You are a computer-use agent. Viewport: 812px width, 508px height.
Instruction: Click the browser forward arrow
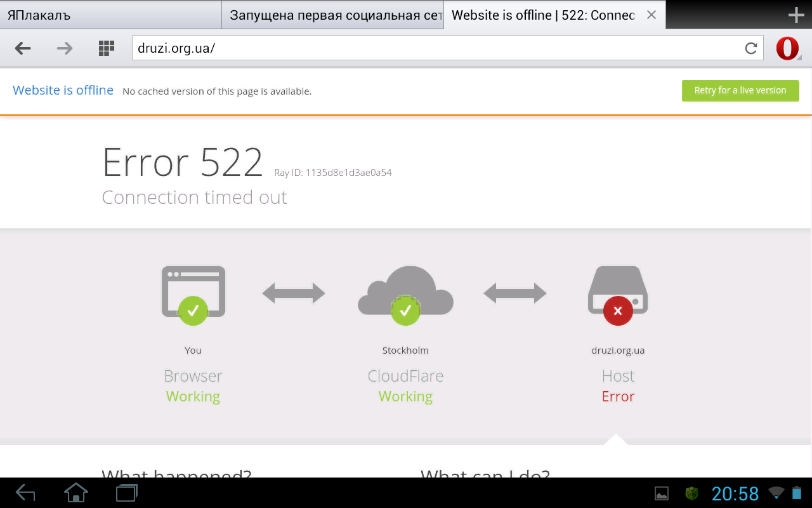pyautogui.click(x=65, y=48)
